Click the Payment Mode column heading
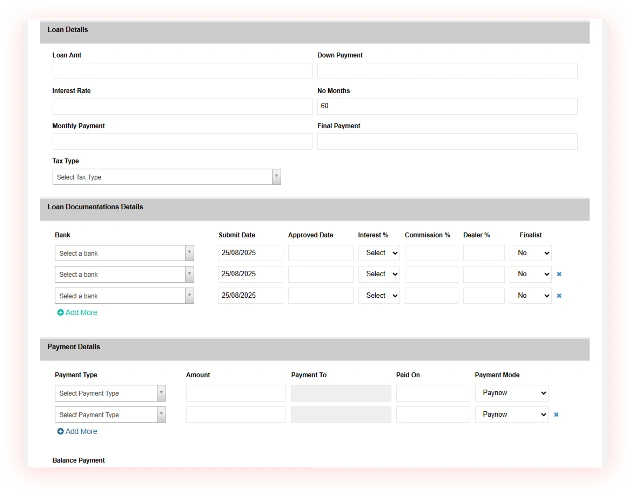 click(497, 375)
